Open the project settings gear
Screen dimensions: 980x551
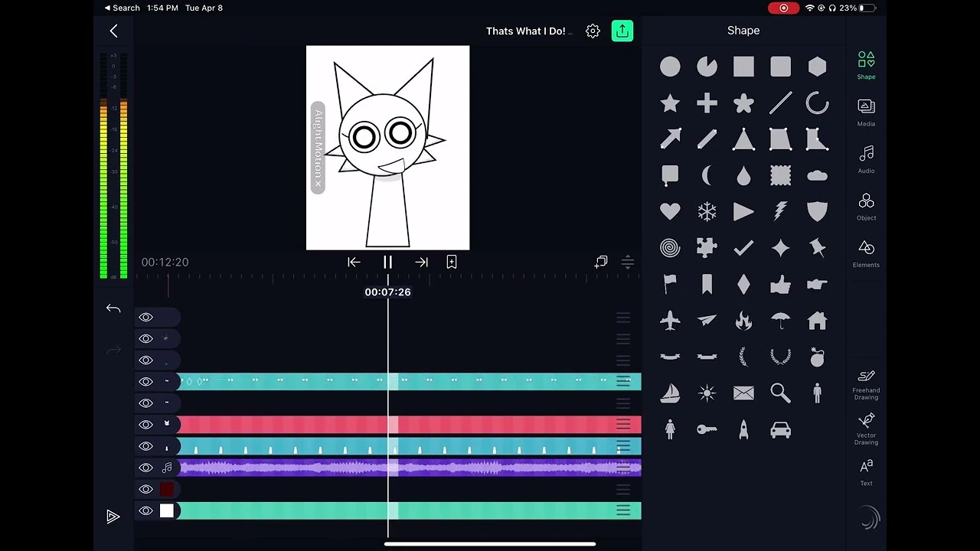coord(593,31)
